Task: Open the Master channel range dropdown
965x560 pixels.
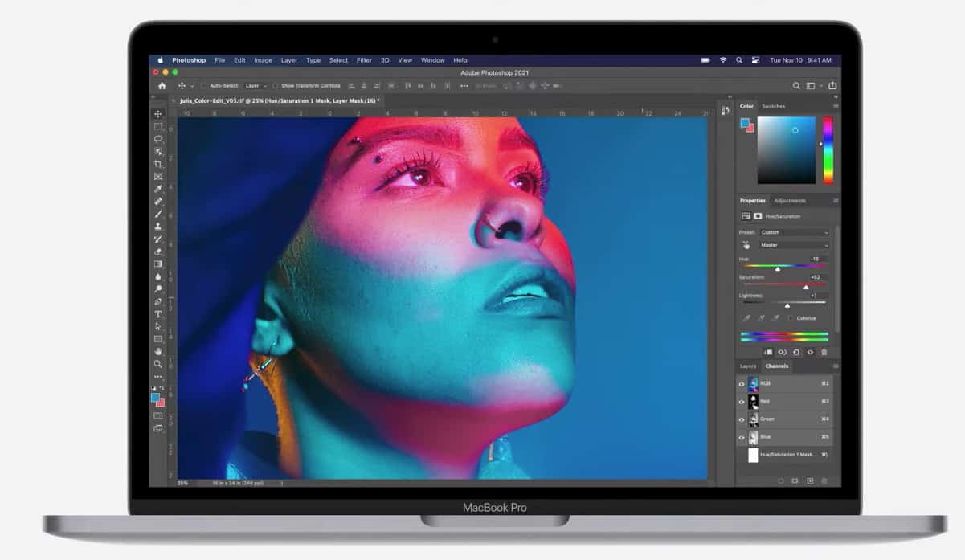Action: pos(794,245)
